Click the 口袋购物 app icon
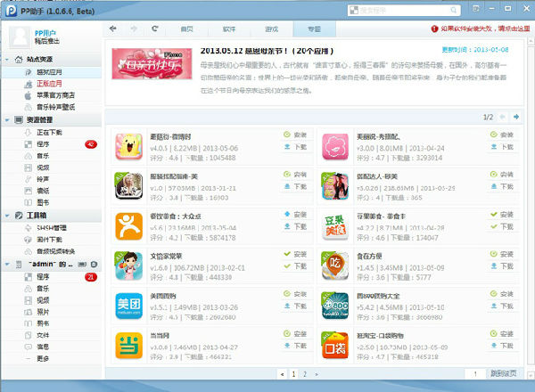This screenshot has height=392, width=535. (335, 346)
